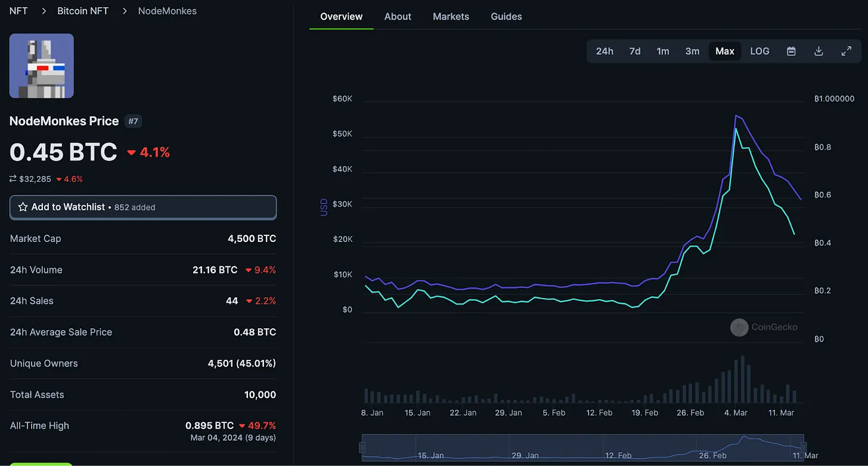Click the Add to Watchlist button

tap(143, 207)
